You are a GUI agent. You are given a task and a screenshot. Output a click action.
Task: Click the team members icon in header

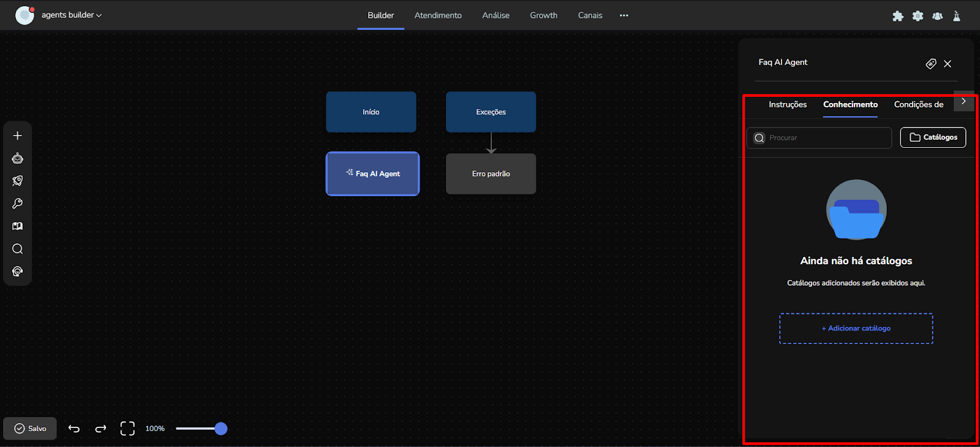pyautogui.click(x=937, y=16)
